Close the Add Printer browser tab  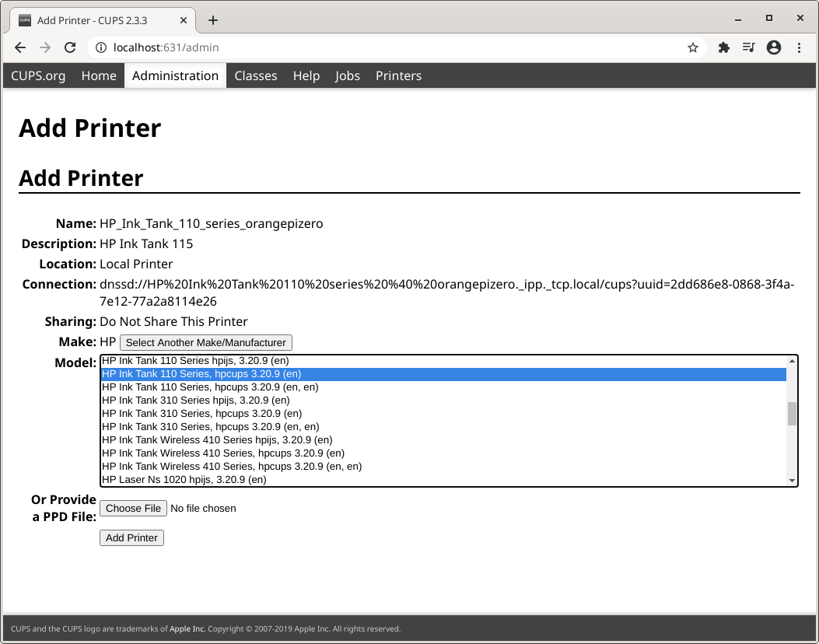click(x=184, y=20)
